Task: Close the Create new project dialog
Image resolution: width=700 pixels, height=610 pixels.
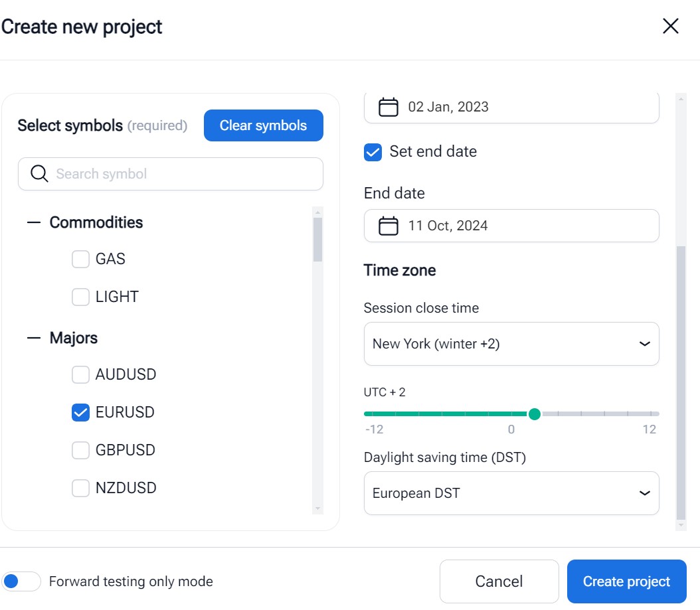Action: tap(671, 27)
